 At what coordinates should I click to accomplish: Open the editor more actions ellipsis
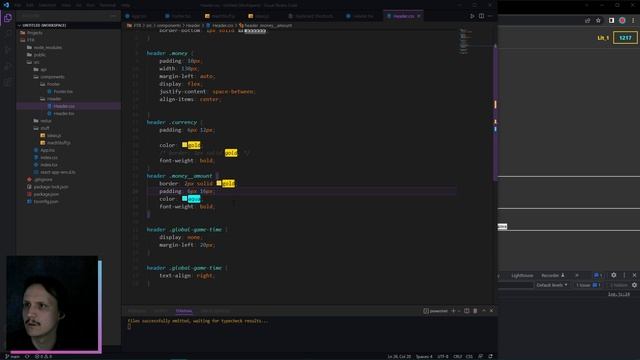(x=490, y=16)
